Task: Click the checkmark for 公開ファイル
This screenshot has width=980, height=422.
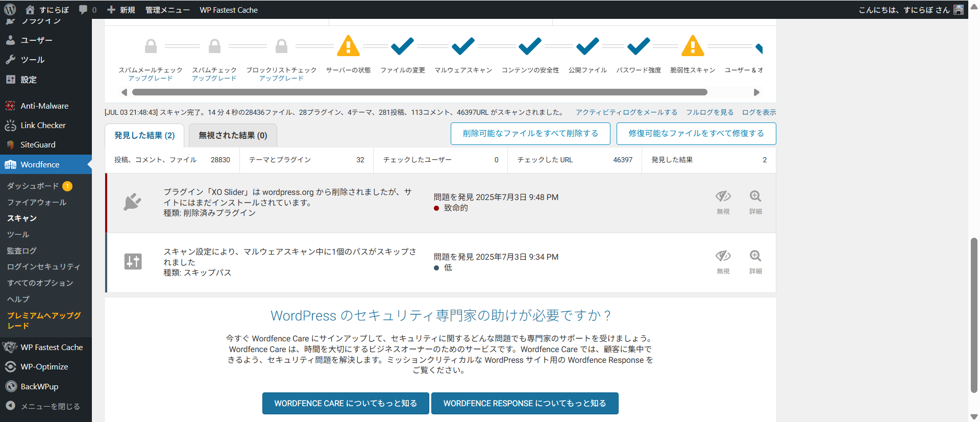Action: [x=587, y=46]
